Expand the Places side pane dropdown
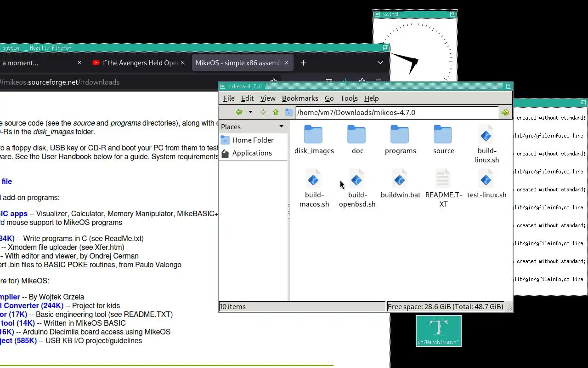 tap(281, 126)
